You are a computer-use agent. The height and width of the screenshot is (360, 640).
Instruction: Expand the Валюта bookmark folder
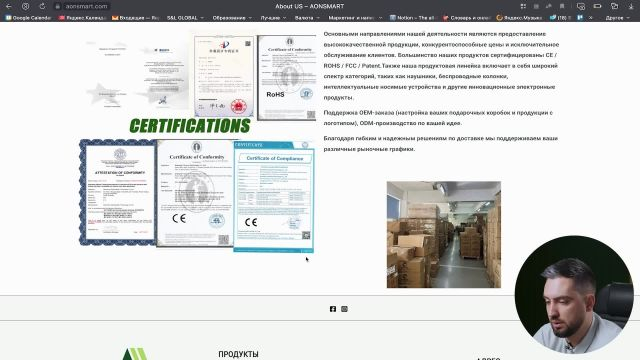click(x=307, y=18)
